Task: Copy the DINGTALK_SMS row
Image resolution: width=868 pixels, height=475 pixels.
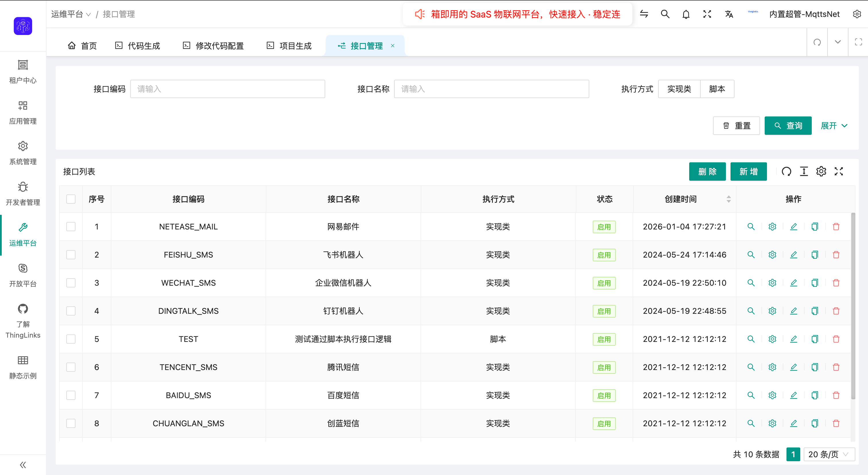Action: 815,311
